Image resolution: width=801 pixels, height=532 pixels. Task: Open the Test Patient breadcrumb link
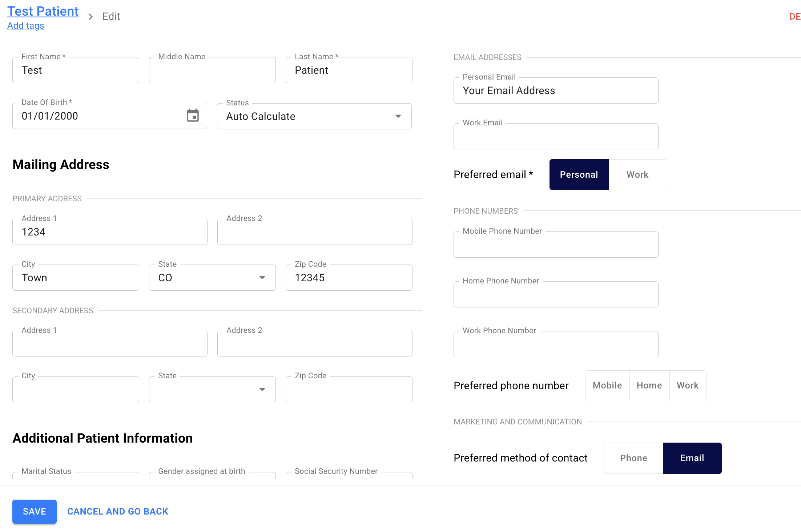click(43, 11)
